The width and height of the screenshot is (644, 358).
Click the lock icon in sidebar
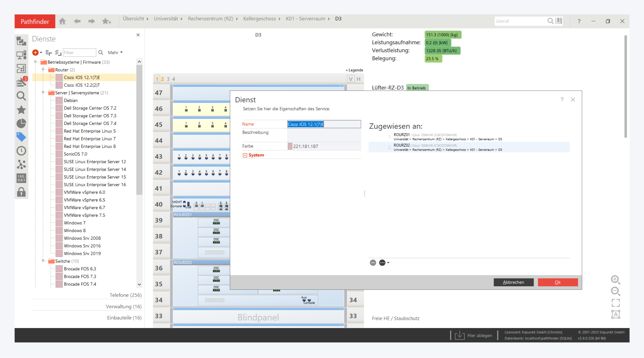click(x=21, y=192)
